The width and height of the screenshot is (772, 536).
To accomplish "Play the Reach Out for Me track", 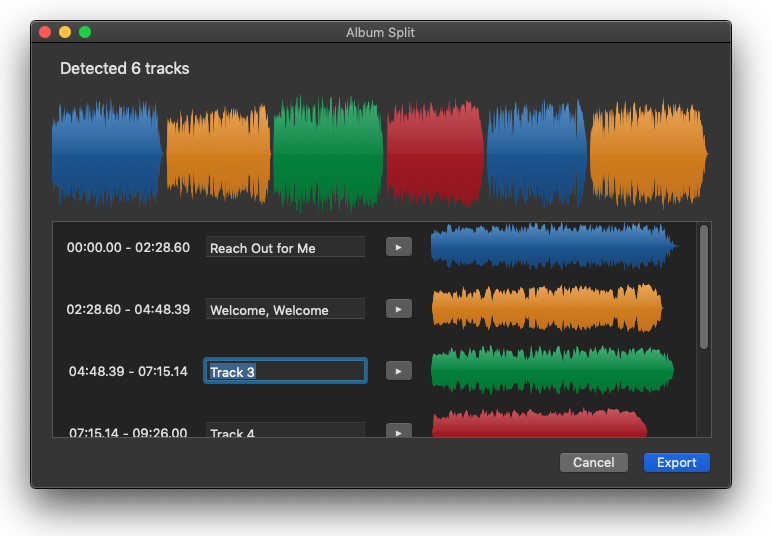I will point(399,247).
